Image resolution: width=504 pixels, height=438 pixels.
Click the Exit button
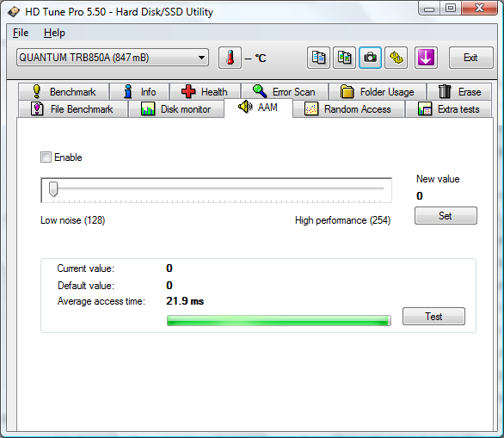(x=470, y=58)
